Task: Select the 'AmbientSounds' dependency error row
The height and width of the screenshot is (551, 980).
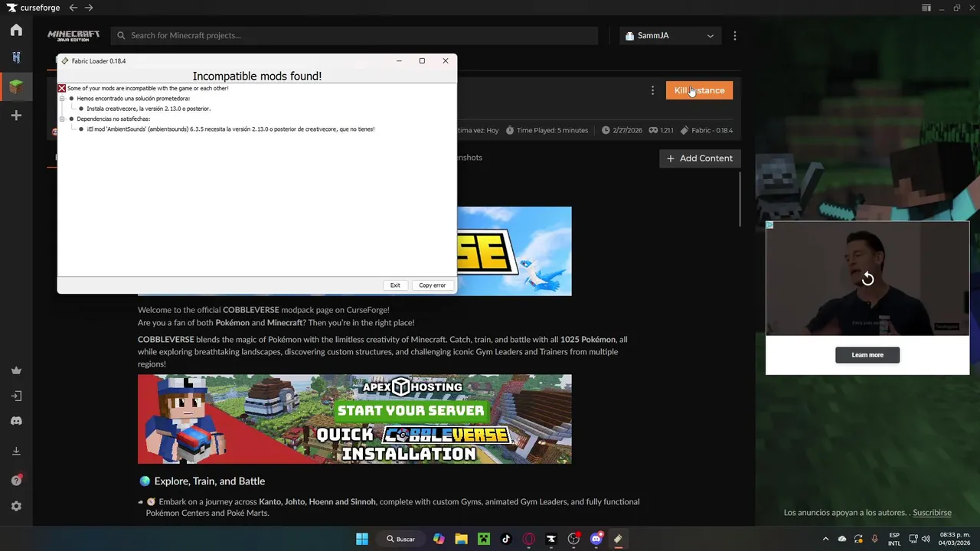Action: [230, 129]
